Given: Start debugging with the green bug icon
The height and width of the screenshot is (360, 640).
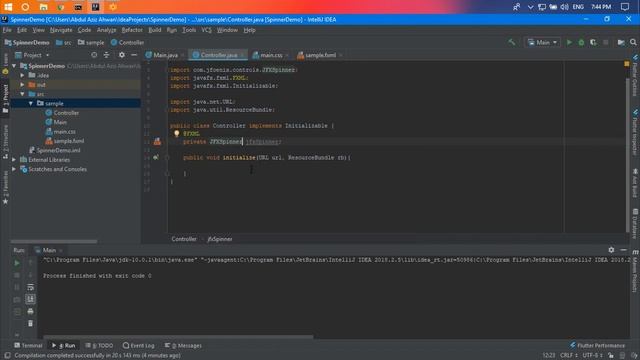Looking at the screenshot, I should [581, 42].
